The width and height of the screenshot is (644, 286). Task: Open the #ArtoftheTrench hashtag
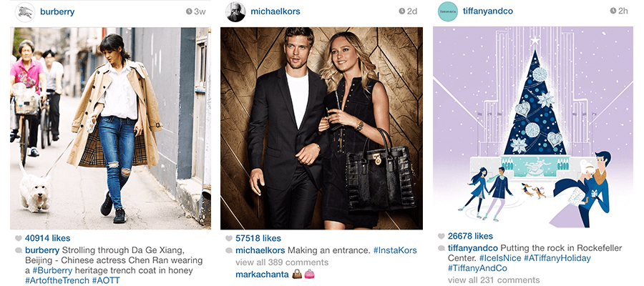pyautogui.click(x=57, y=281)
